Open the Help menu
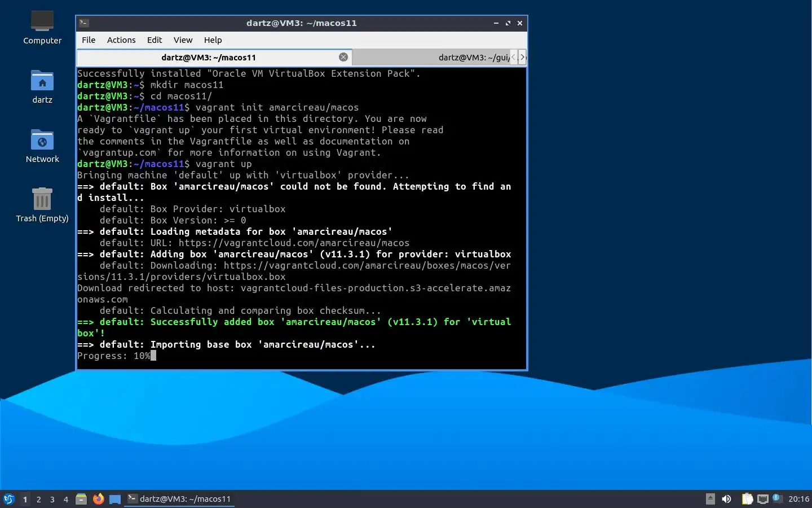This screenshot has height=508, width=812. pos(213,40)
